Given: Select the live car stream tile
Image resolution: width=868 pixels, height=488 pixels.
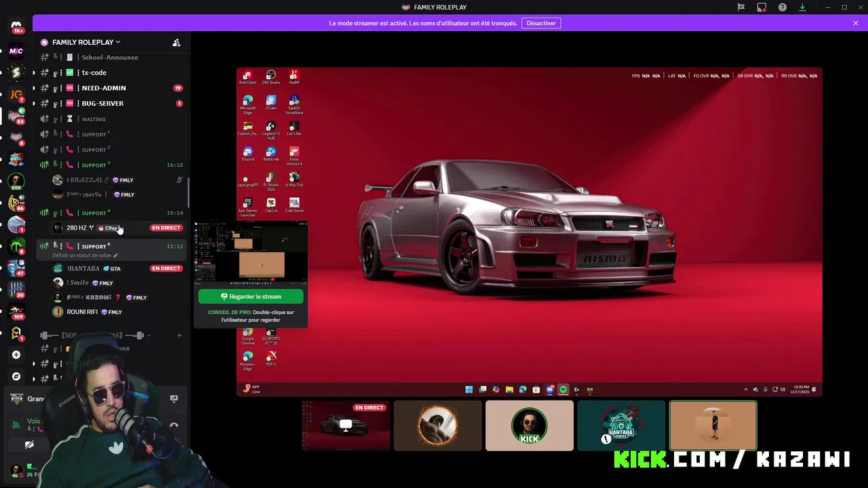Looking at the screenshot, I should click(347, 426).
